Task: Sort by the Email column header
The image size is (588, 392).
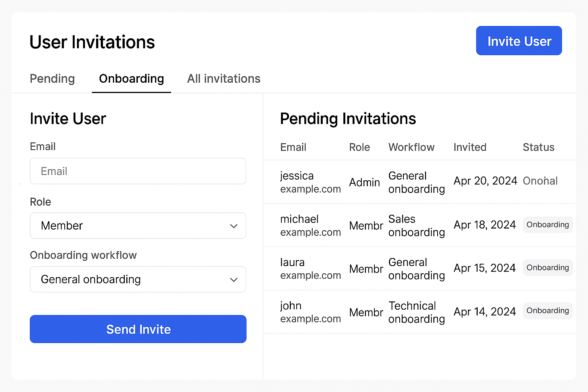Action: point(293,147)
